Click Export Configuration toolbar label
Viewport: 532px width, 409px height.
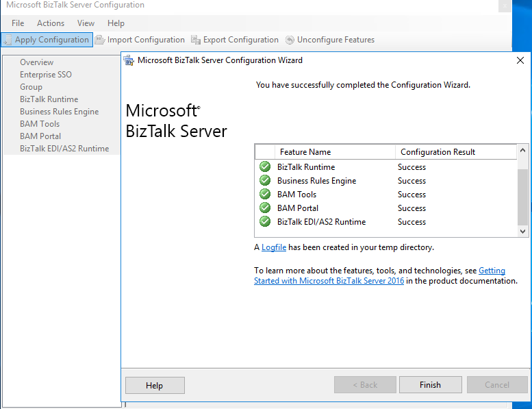241,40
